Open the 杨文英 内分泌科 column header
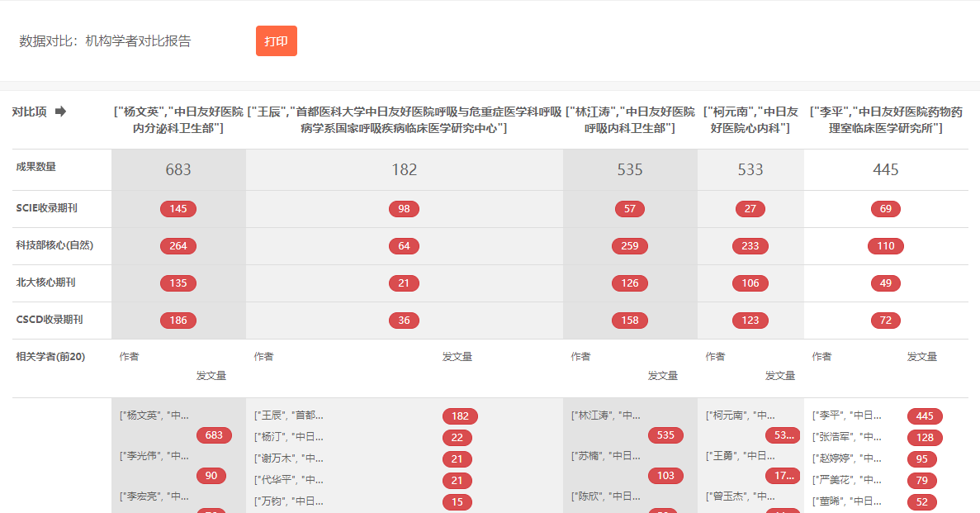 [178, 120]
